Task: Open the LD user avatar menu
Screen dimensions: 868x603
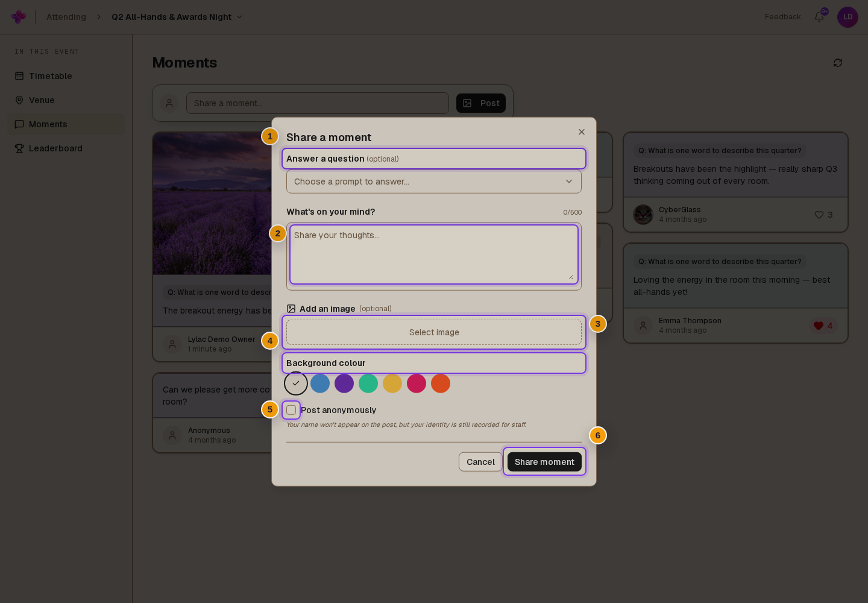Action: point(848,17)
